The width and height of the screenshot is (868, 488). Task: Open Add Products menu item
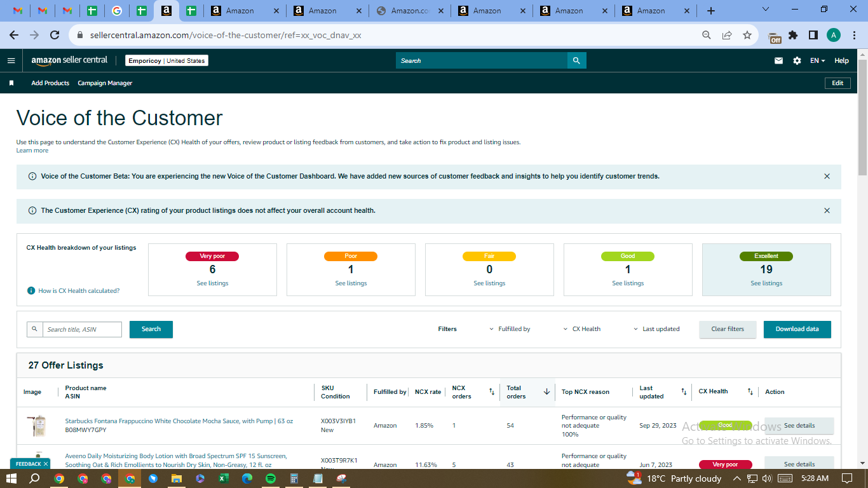tap(50, 83)
